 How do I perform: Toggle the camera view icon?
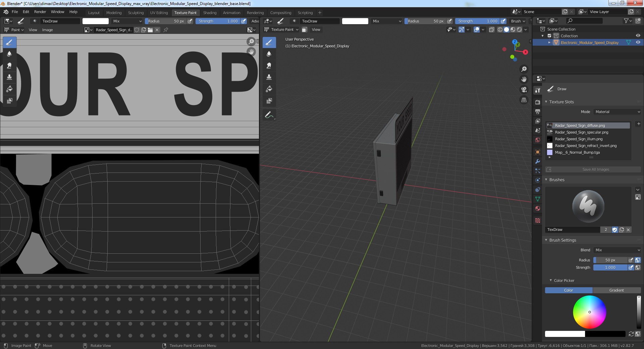[x=524, y=90]
